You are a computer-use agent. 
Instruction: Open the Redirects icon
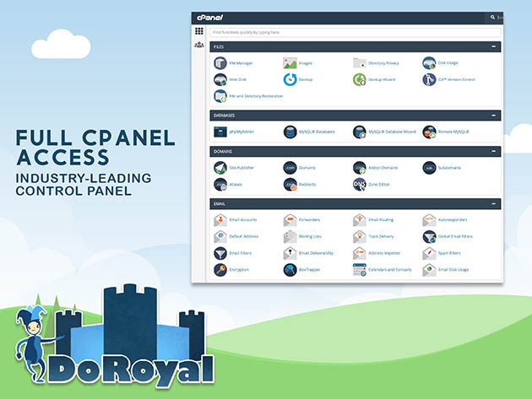pyautogui.click(x=290, y=185)
